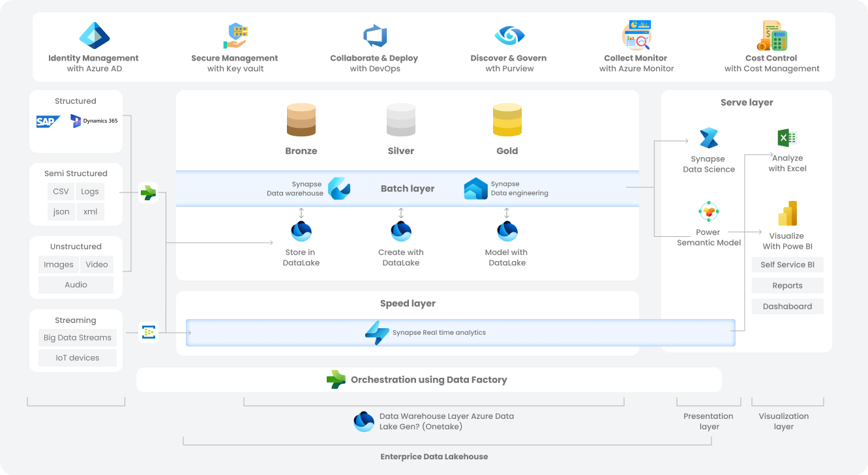Click the Store in DataLake icon
Viewport: 868px width, 475px height.
pos(301,231)
